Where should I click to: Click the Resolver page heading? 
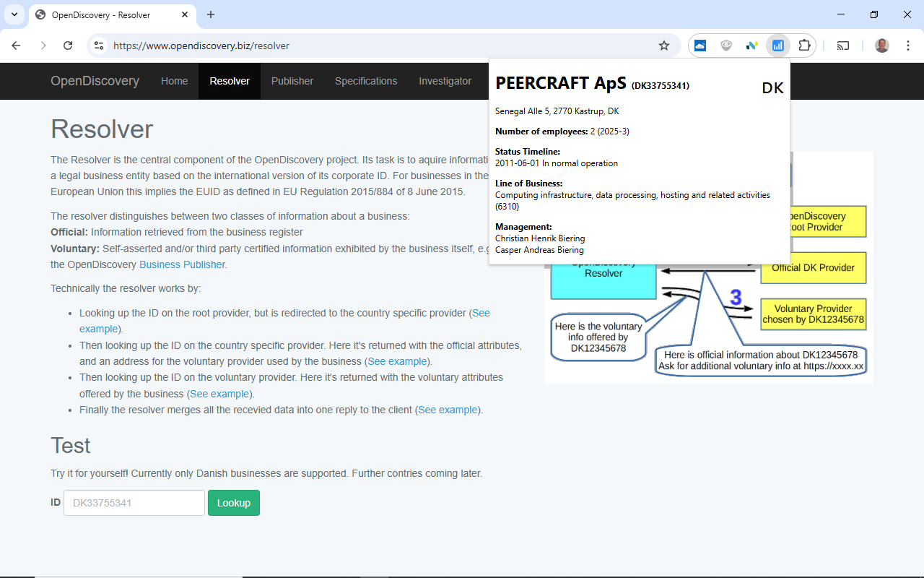coord(102,129)
